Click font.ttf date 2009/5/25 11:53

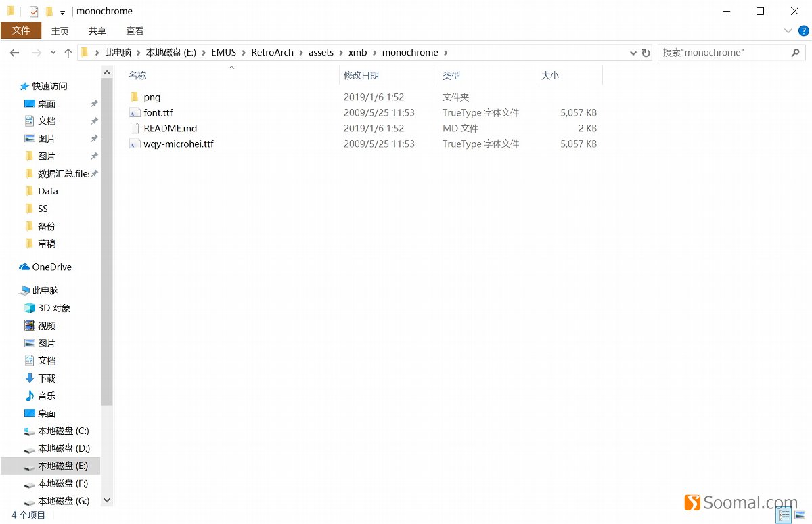click(379, 112)
